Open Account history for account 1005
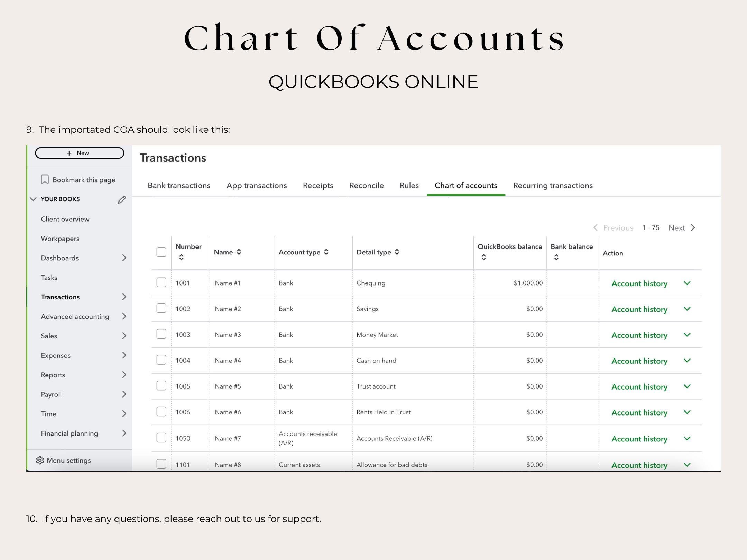The height and width of the screenshot is (560, 747). (x=639, y=386)
